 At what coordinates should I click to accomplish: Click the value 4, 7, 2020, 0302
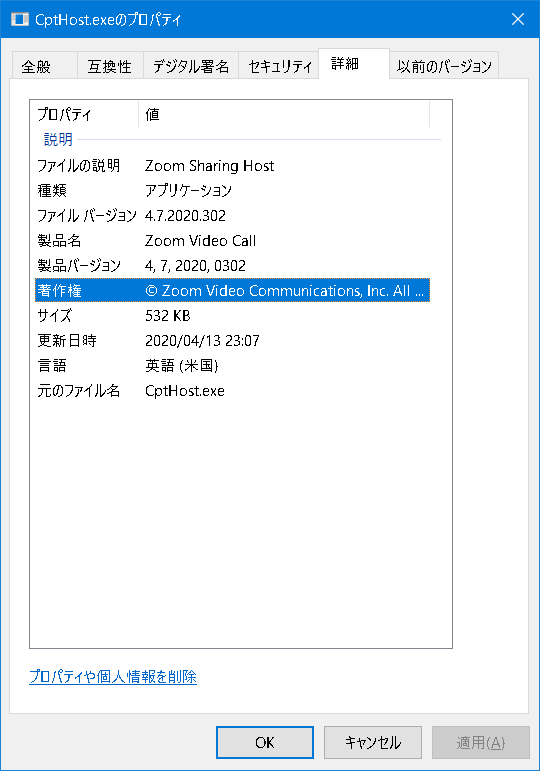[x=195, y=266]
